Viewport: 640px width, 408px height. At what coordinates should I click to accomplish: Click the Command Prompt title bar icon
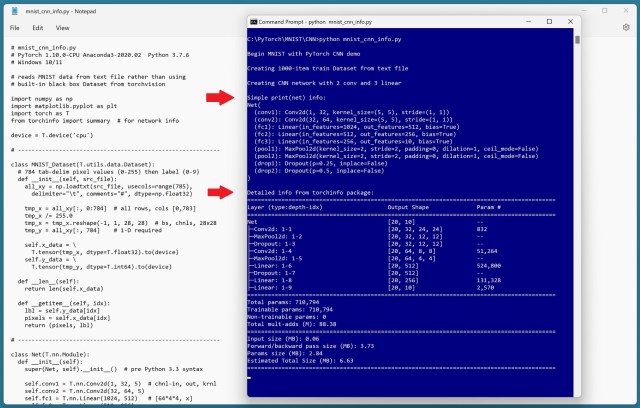point(252,20)
